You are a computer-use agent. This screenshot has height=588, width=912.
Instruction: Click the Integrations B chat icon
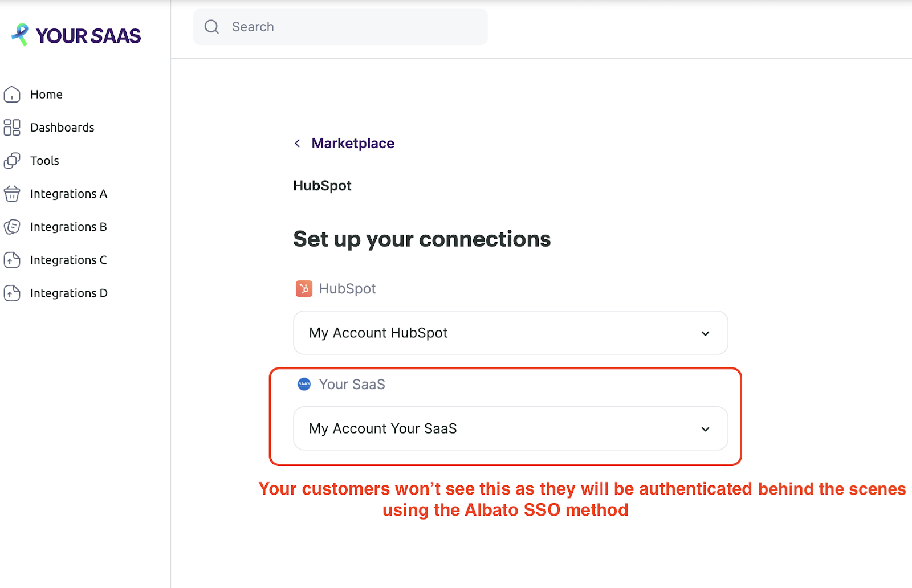point(12,227)
